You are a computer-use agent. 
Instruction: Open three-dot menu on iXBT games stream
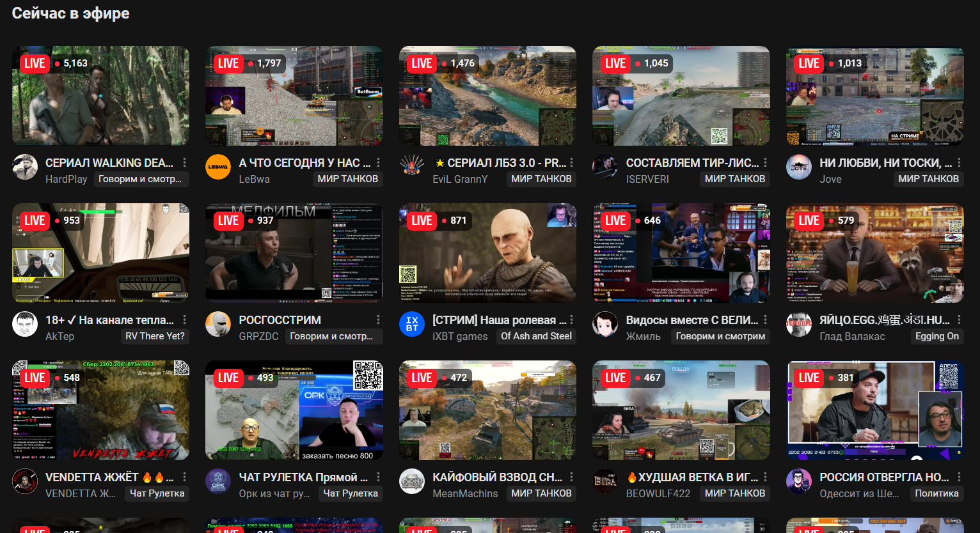tap(572, 320)
